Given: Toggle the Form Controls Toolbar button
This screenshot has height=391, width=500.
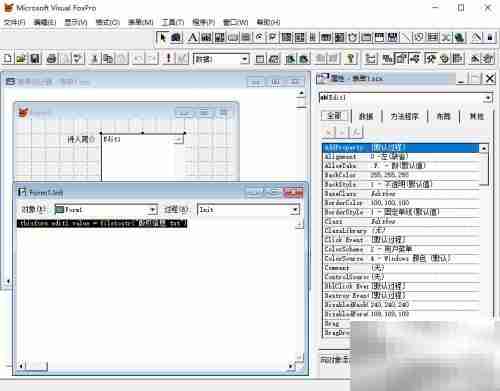Looking at the screenshot, I should [431, 59].
